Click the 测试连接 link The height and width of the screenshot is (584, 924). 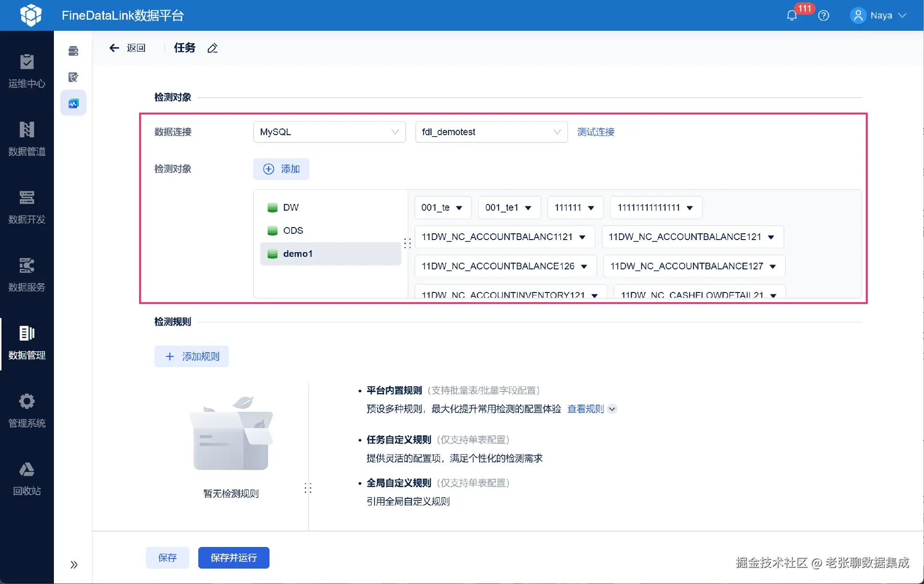(x=596, y=132)
